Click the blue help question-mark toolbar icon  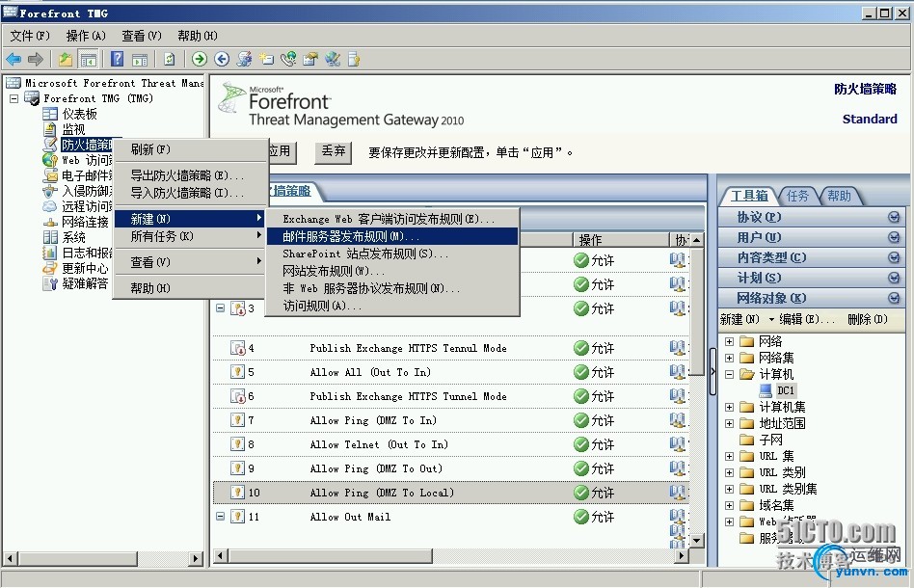pyautogui.click(x=118, y=59)
